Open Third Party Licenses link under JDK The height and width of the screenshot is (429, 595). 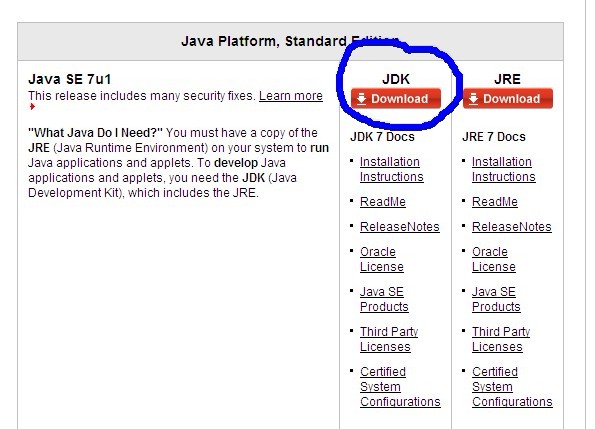pos(389,339)
